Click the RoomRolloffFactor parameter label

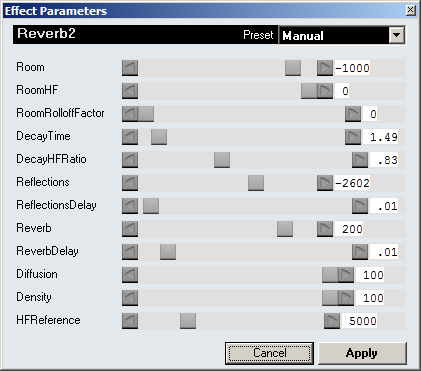(60, 113)
